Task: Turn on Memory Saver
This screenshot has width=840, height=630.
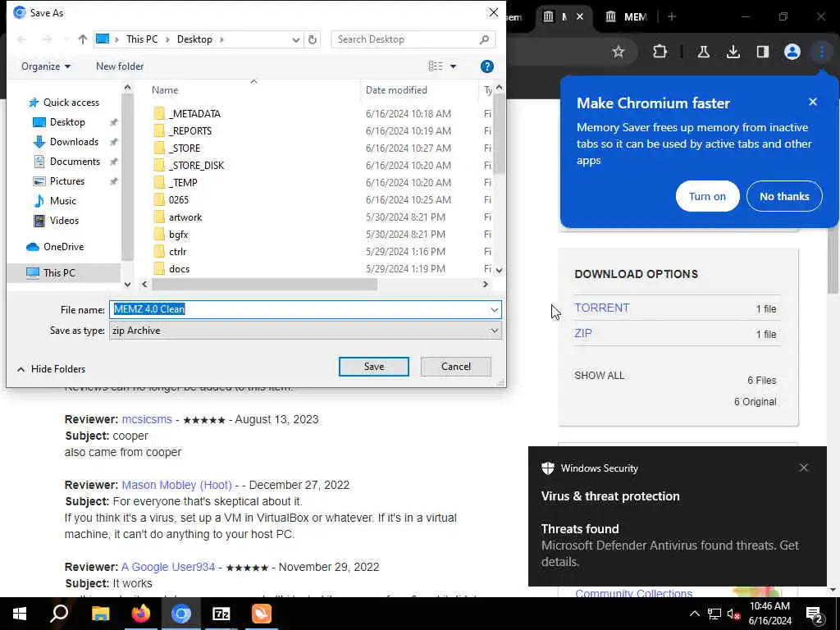Action: coord(707,196)
